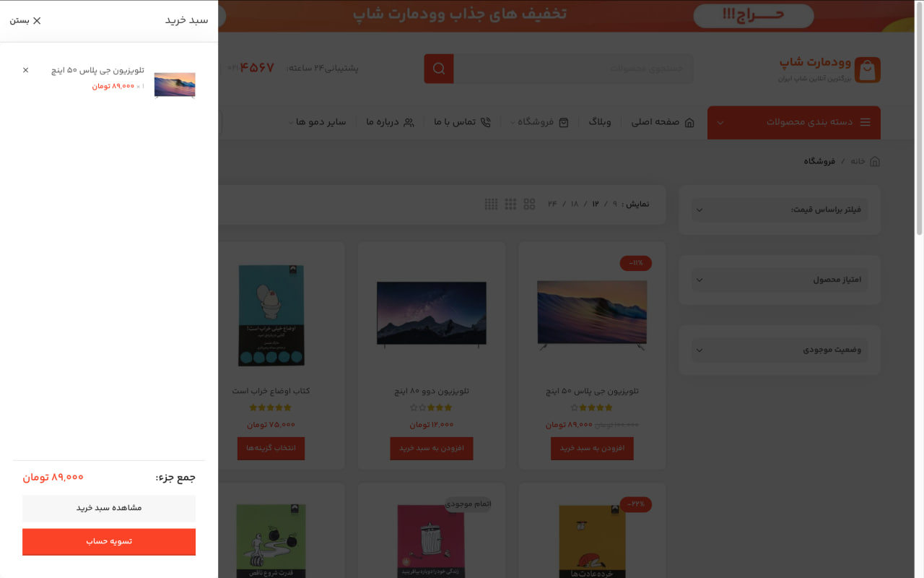The height and width of the screenshot is (578, 924).
Task: Close the cart panel with بستن
Action: 25,20
